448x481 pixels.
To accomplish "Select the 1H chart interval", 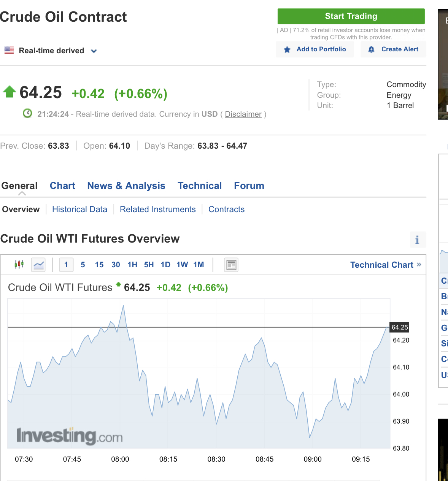I will point(132,265).
